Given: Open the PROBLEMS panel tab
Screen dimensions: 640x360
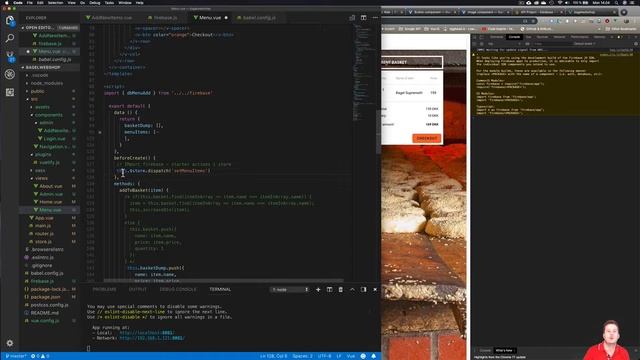Looking at the screenshot, I should point(104,289).
